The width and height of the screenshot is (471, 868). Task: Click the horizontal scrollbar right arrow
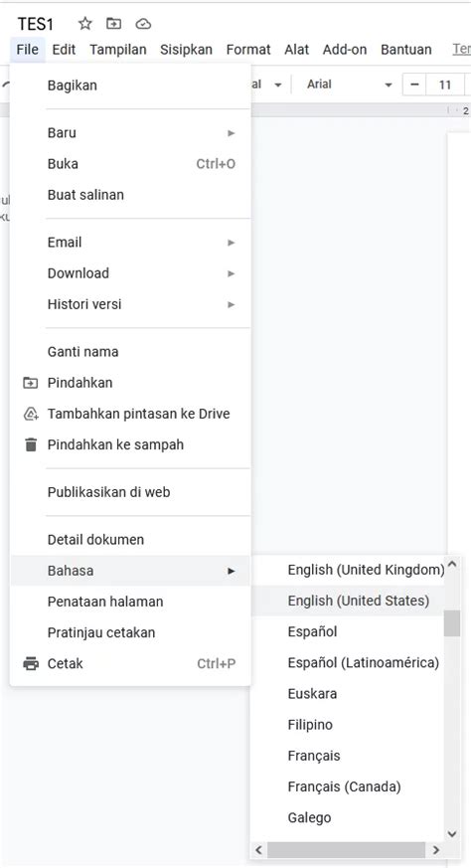click(x=436, y=850)
